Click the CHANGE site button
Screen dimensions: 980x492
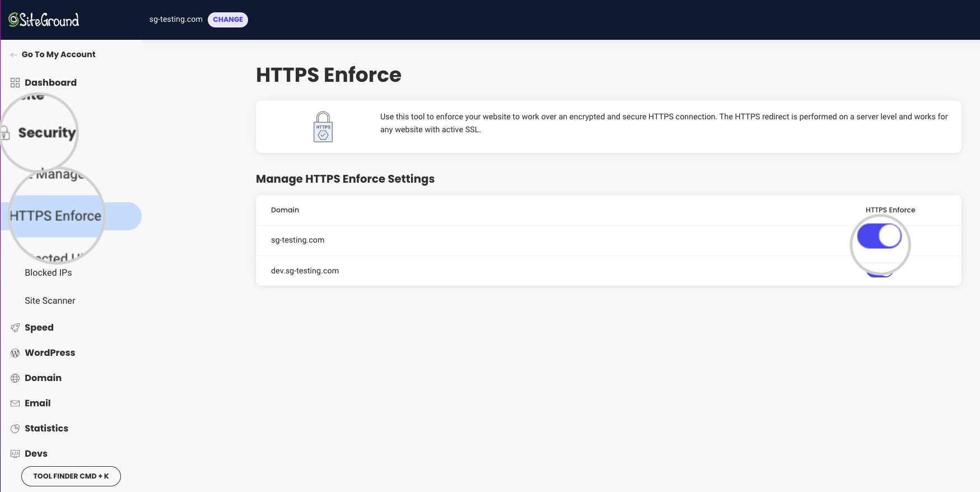coord(228,20)
